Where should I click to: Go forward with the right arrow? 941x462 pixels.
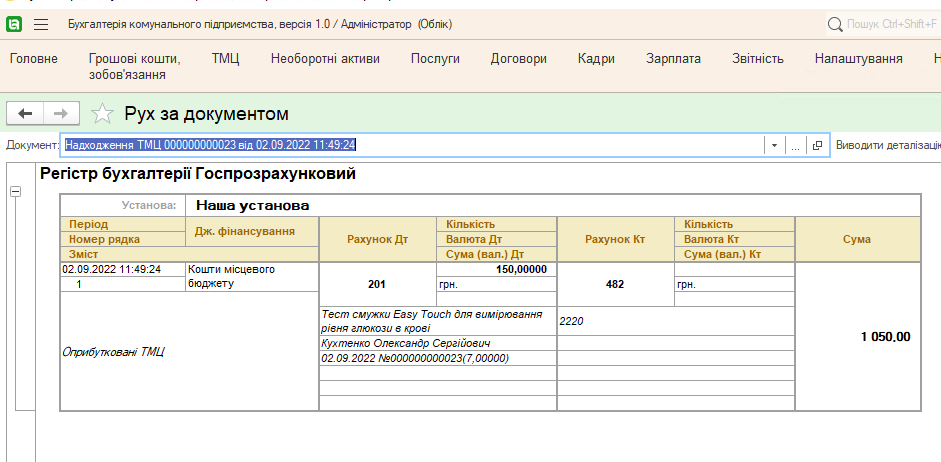pyautogui.click(x=60, y=114)
